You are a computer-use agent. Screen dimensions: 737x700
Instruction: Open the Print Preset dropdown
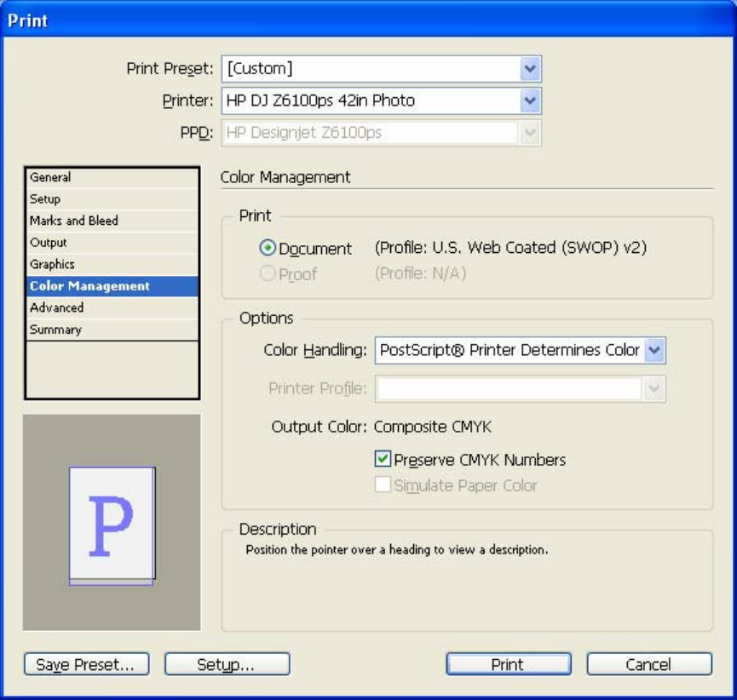[x=530, y=69]
